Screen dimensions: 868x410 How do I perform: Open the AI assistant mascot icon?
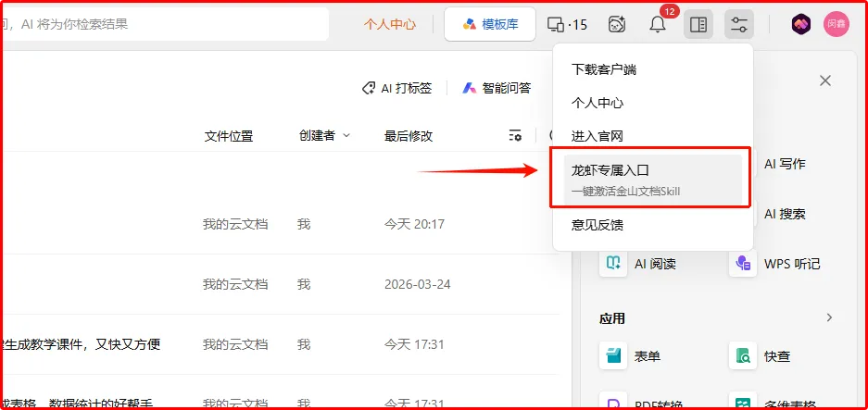pos(617,24)
